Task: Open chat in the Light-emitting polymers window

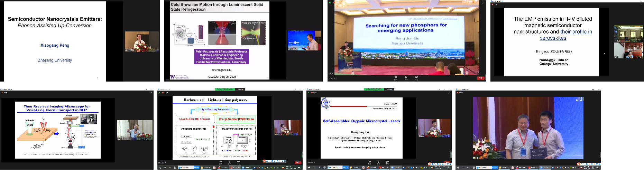Action: (x=221, y=162)
